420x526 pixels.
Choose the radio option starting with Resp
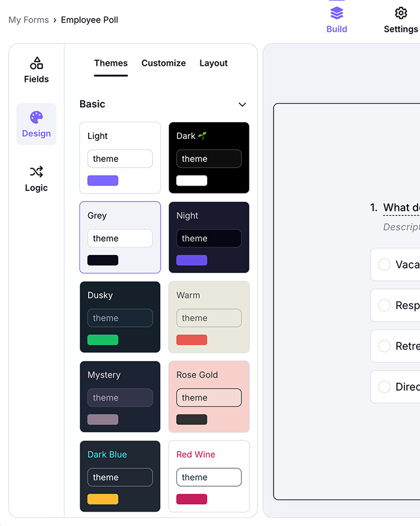(x=385, y=305)
